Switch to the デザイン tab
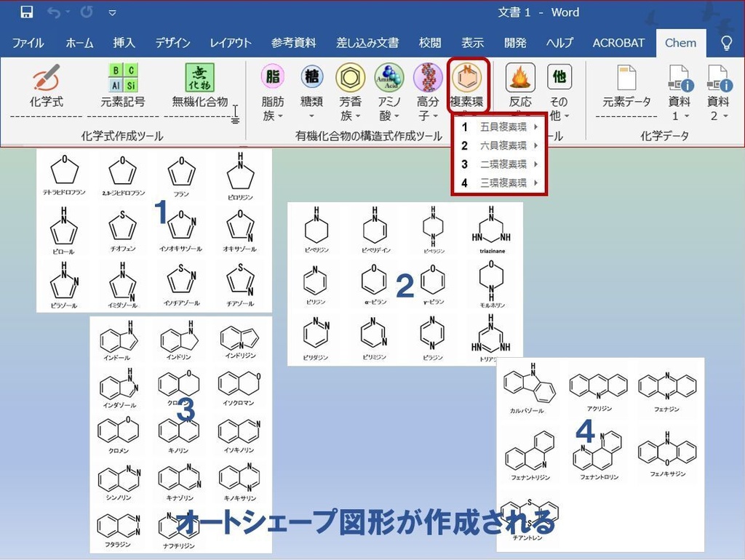 (172, 43)
